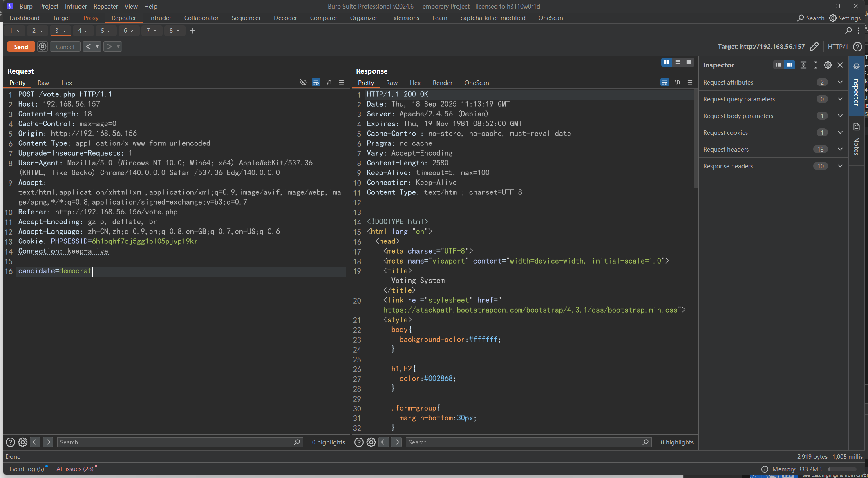Toggle line wrap icon in Request panel

pyautogui.click(x=316, y=83)
